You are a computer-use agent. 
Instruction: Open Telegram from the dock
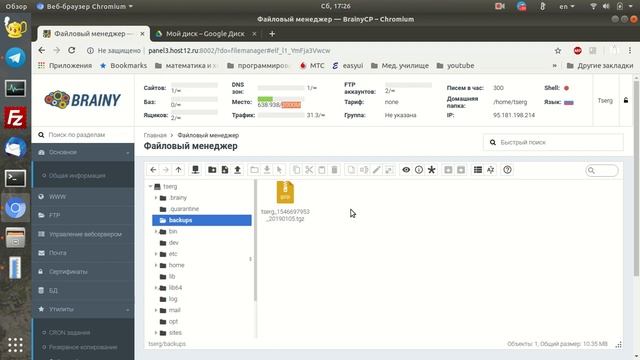(15, 58)
